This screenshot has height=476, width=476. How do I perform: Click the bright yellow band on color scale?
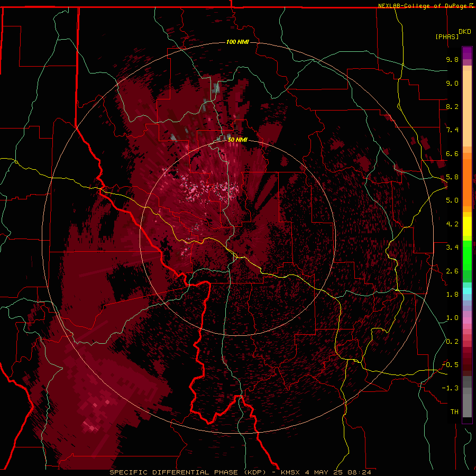point(467,226)
